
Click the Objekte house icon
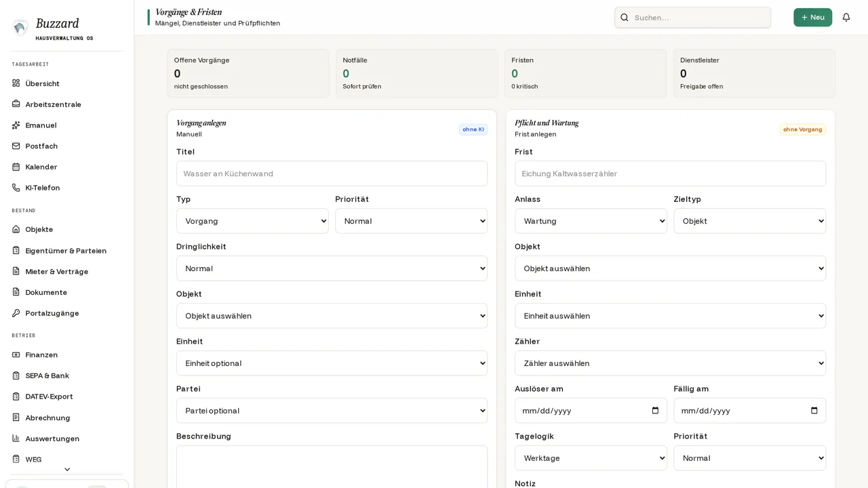point(16,229)
